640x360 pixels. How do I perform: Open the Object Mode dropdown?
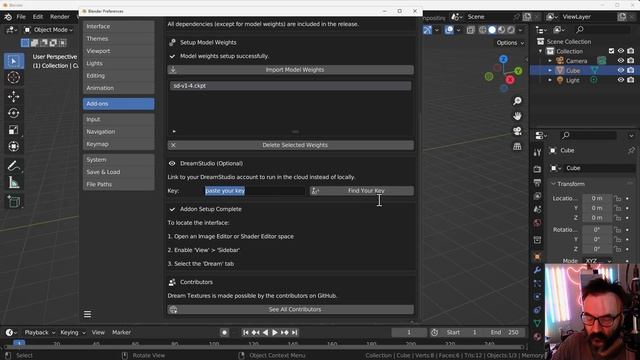click(x=48, y=30)
